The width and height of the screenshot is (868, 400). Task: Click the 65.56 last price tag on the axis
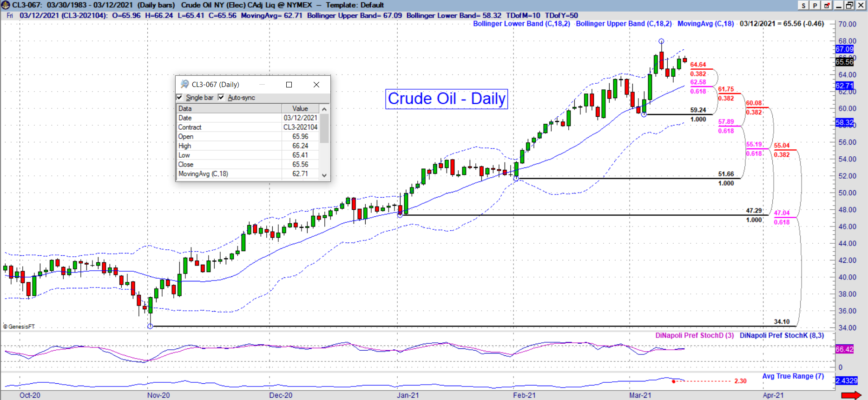[x=844, y=62]
